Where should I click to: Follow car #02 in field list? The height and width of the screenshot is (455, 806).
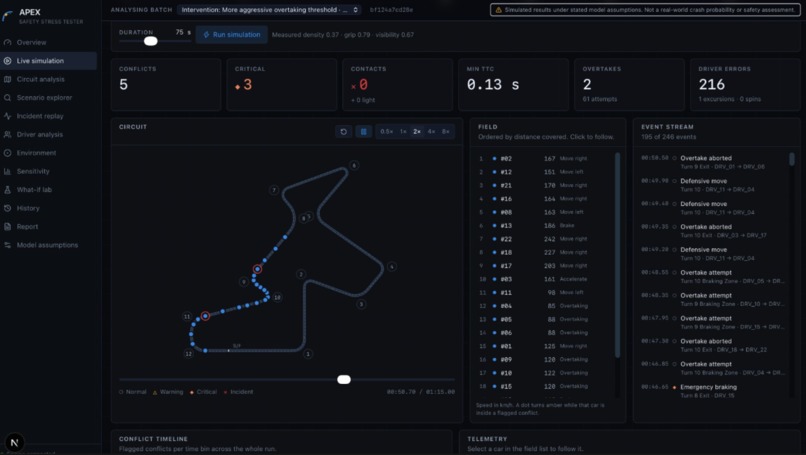(x=544, y=158)
